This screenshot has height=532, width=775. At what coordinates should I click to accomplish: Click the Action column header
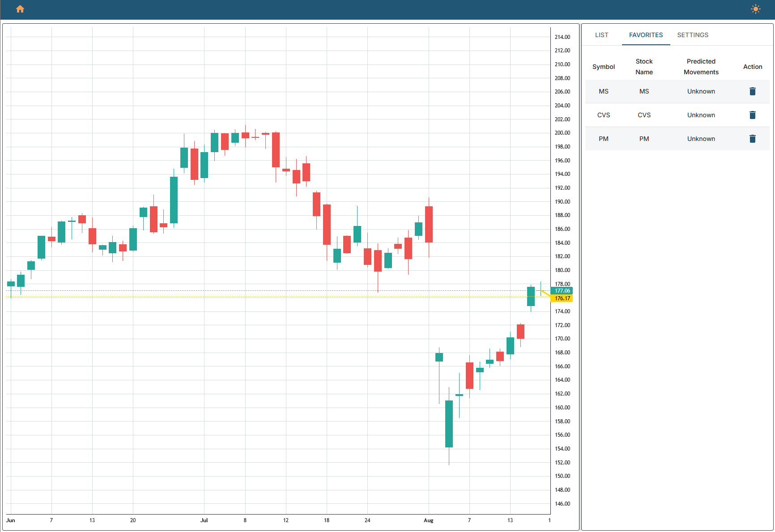pos(752,67)
